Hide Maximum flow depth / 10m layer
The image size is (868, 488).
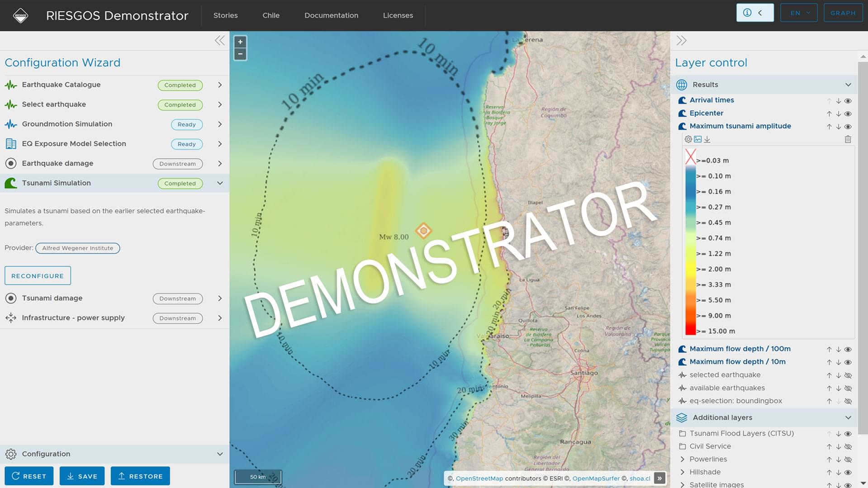(x=848, y=363)
